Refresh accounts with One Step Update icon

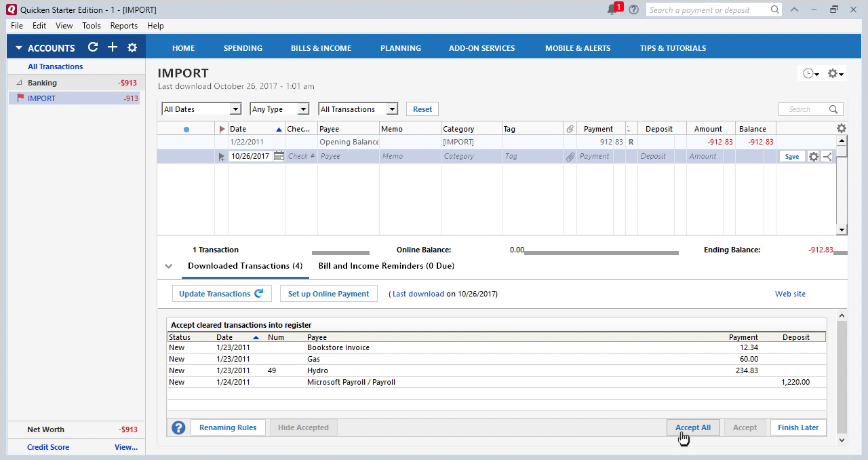coord(93,47)
